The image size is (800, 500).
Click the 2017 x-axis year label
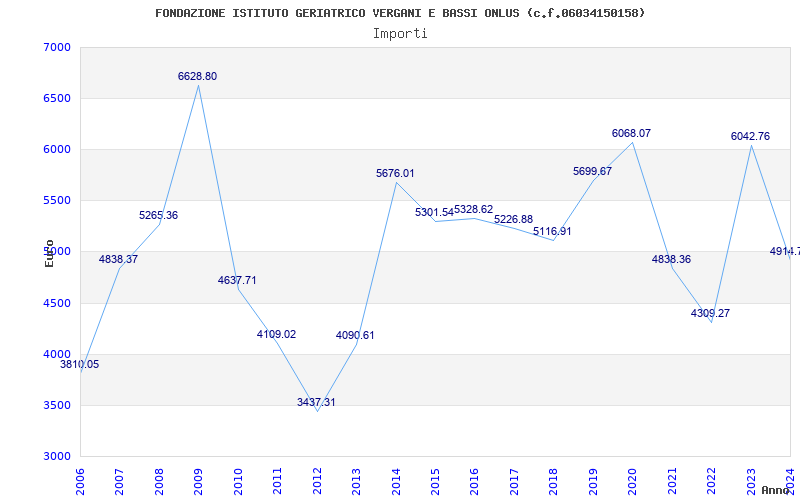(x=514, y=482)
